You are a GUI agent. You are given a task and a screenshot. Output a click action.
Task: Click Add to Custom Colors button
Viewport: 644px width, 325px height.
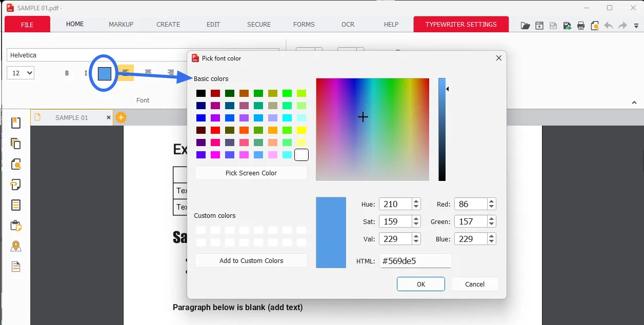[x=251, y=260]
